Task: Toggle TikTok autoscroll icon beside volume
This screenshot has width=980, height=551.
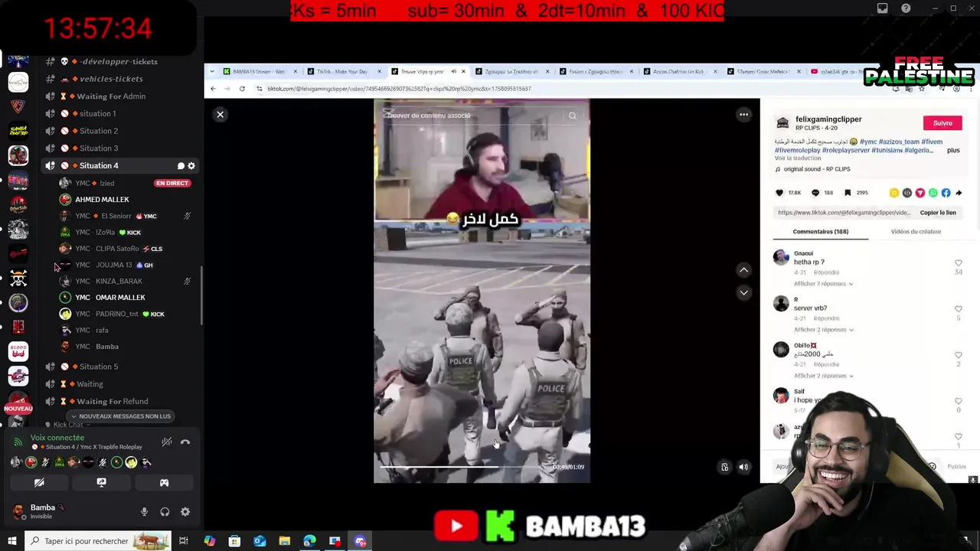Action: click(x=724, y=467)
